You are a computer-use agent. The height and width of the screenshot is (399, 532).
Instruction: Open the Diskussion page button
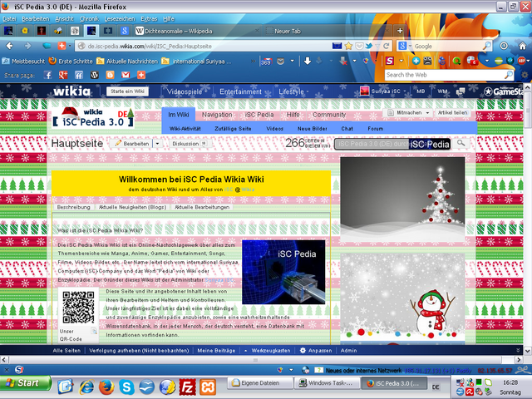click(189, 144)
